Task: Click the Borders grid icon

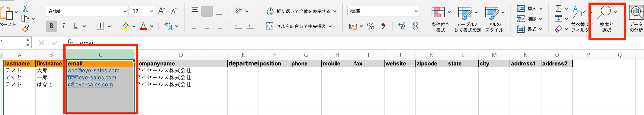Action: pos(100,26)
